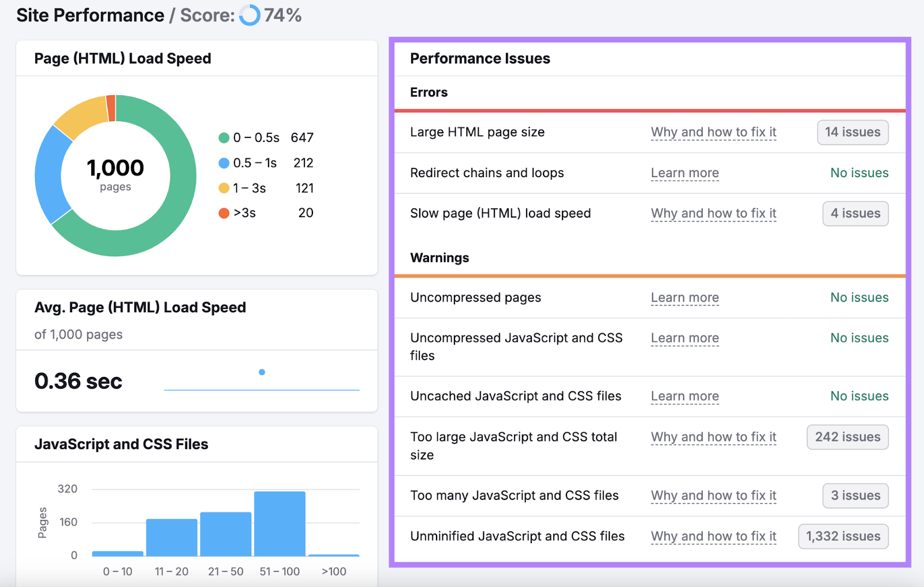View the 1,332 Unminified JavaScript issues
The height and width of the screenshot is (587, 924).
(x=843, y=536)
